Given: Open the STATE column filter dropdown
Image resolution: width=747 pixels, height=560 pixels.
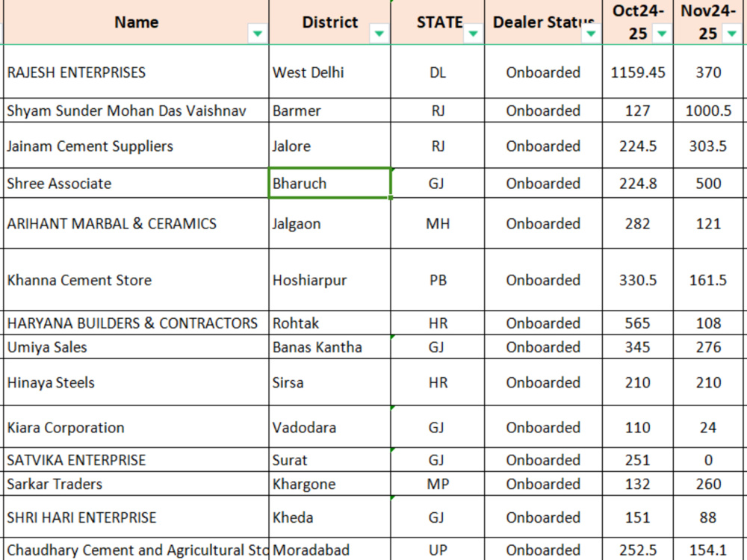Looking at the screenshot, I should [473, 34].
